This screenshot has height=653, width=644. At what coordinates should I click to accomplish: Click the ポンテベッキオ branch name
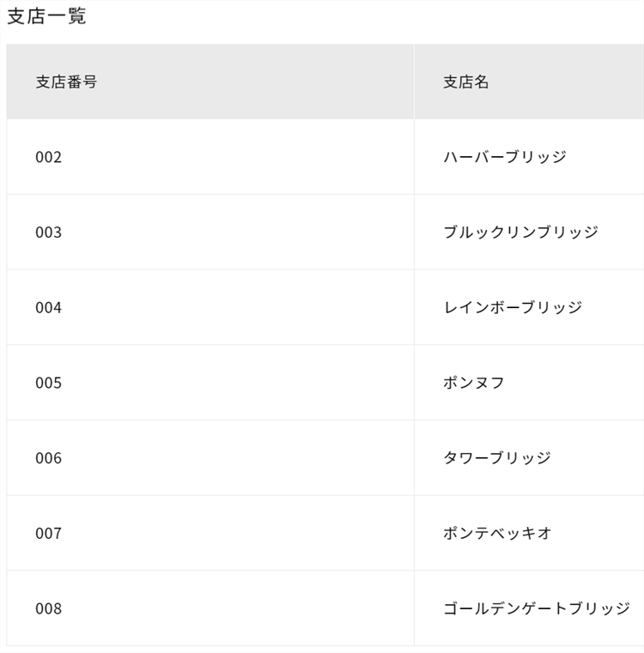coord(497,534)
